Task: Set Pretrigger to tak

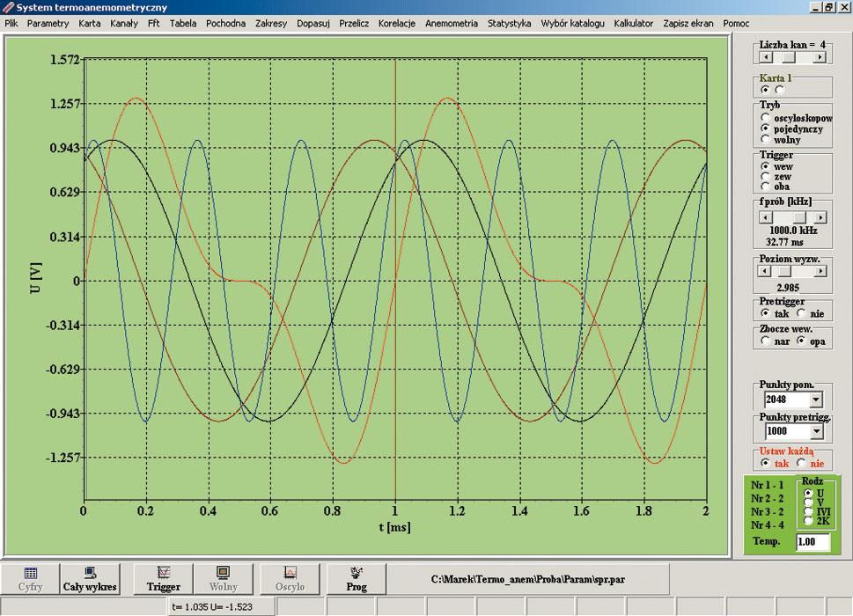Action: (765, 313)
